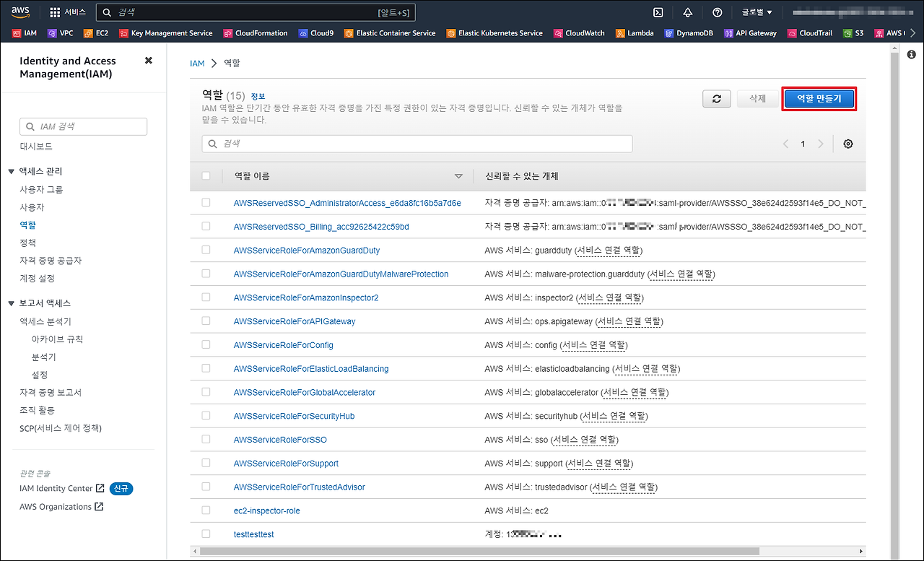The width and height of the screenshot is (924, 561).
Task: Open CloudWatch bookmark shortcut
Action: (x=579, y=33)
